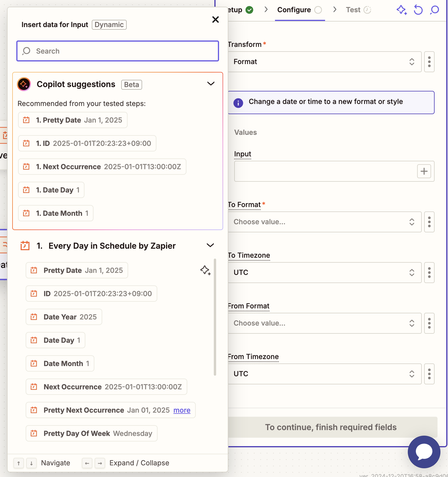Click the collapse left arrow key icon
Screen dimensions: 448x477
click(87, 463)
